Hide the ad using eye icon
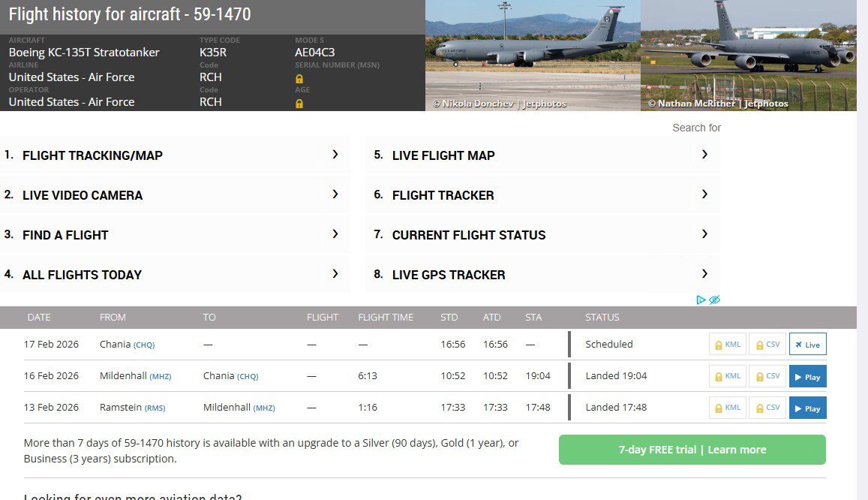The height and width of the screenshot is (500, 868). 714,300
